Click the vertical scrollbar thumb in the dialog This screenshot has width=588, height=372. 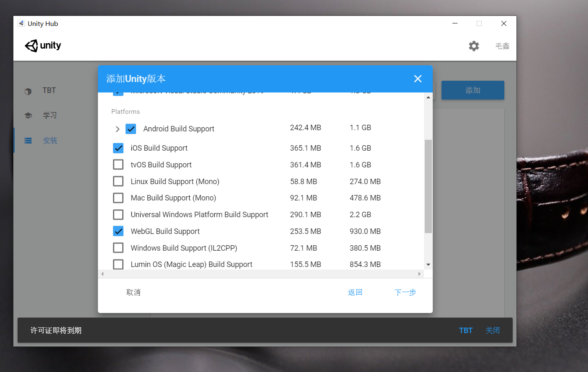428,186
